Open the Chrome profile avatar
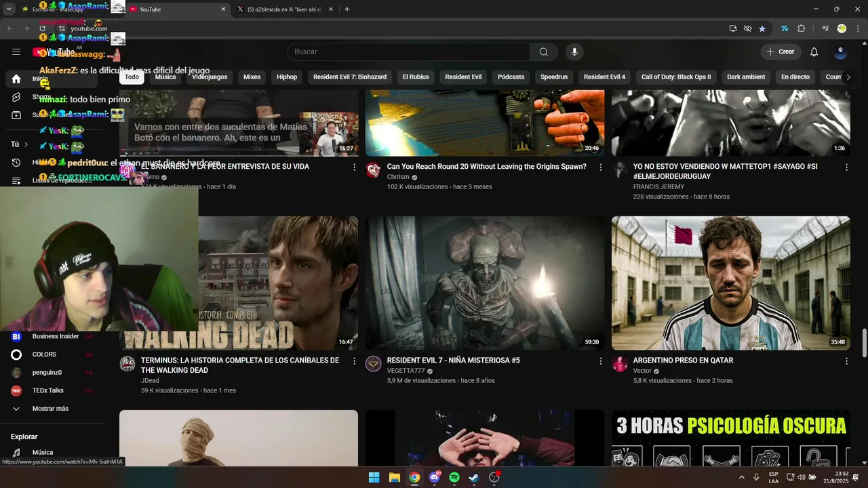The width and height of the screenshot is (868, 488). pos(842,28)
